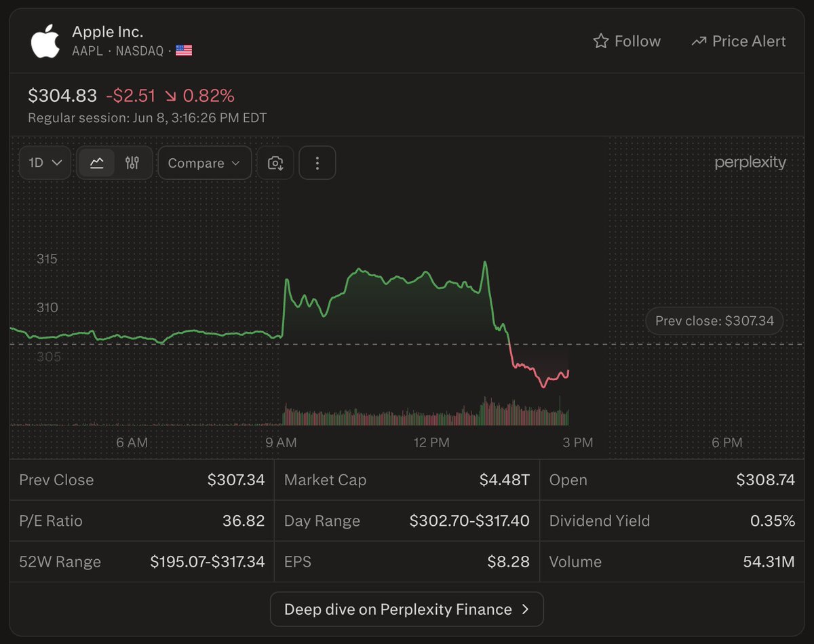Click the P/E Ratio label

(51, 520)
